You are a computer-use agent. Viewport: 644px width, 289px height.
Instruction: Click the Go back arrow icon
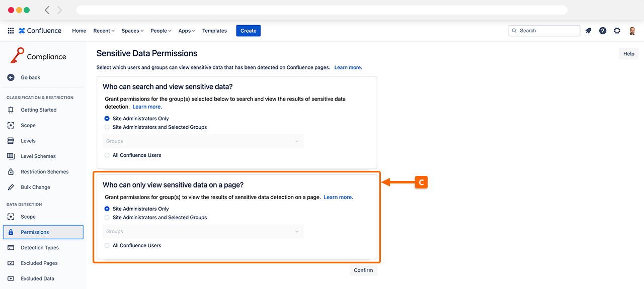tap(11, 77)
